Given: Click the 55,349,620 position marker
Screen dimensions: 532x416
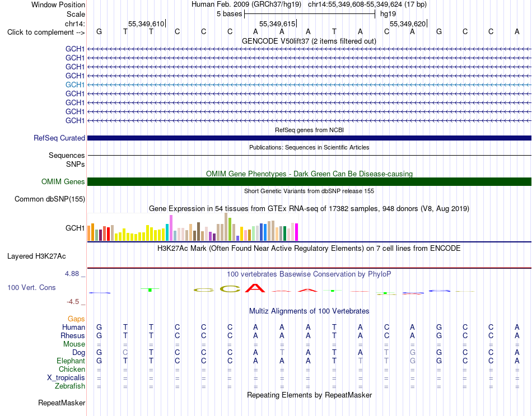Looking at the screenshot, I should click(x=408, y=24).
